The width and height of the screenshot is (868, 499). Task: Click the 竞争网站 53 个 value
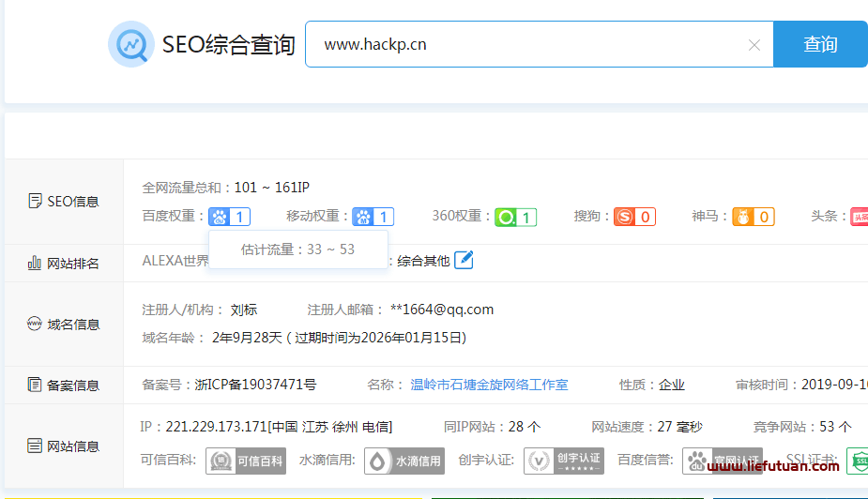tap(835, 427)
